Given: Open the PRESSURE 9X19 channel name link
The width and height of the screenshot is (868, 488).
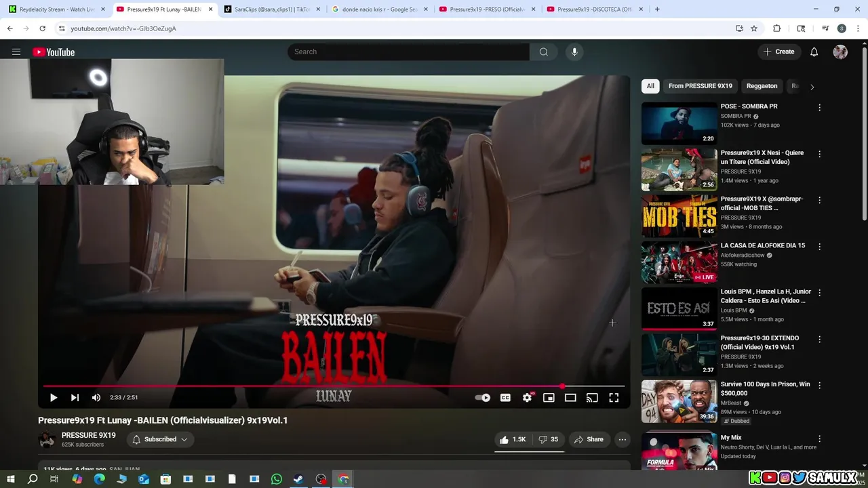Looking at the screenshot, I should (88, 435).
